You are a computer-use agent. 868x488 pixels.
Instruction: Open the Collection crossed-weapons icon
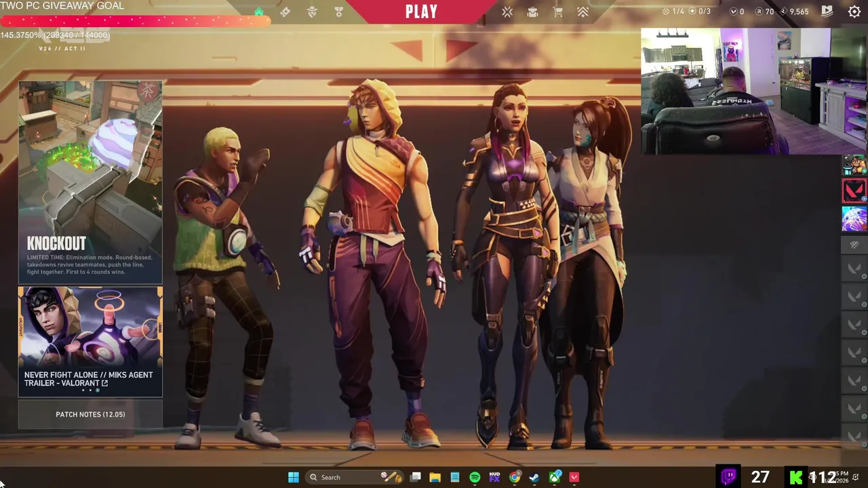pyautogui.click(x=507, y=12)
